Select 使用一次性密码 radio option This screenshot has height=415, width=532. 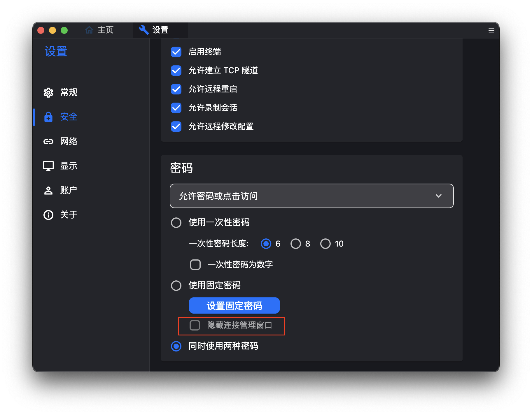[176, 223]
